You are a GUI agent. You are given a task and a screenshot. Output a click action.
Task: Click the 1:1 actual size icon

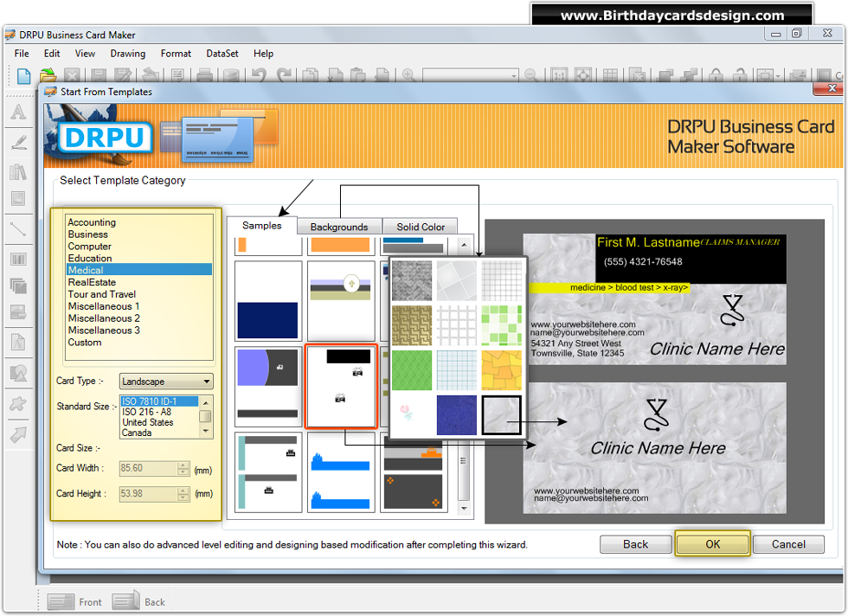click(x=560, y=75)
